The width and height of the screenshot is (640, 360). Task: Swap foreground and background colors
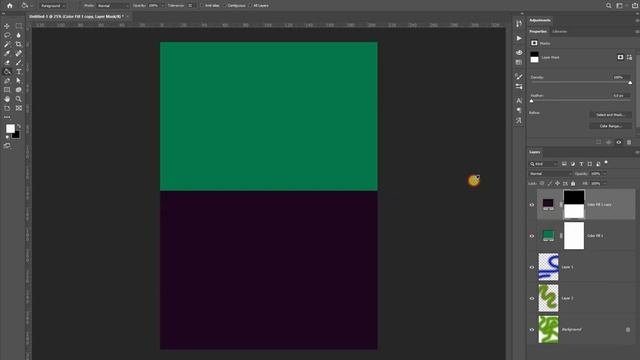pos(18,126)
